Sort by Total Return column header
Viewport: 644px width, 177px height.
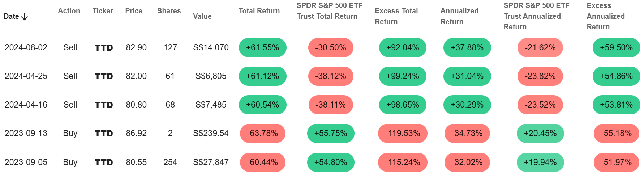pos(259,11)
